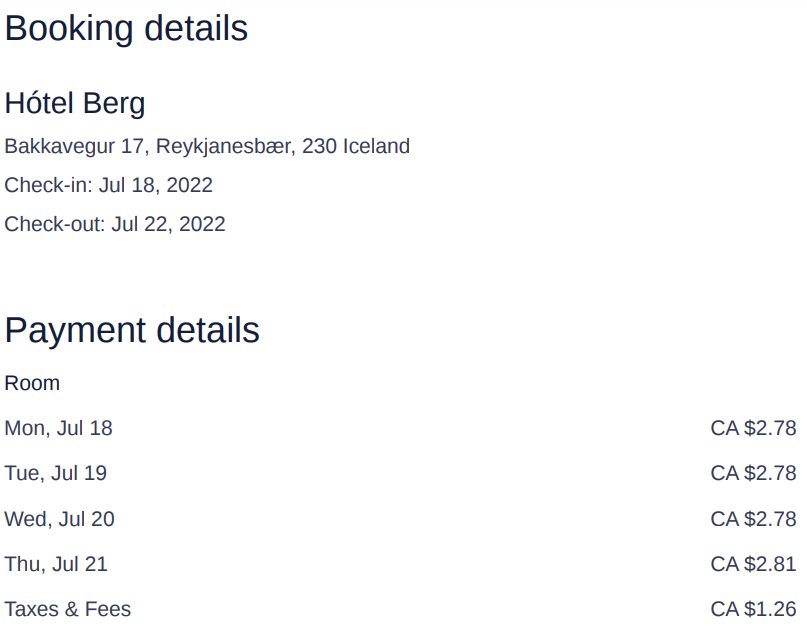Click the Mon, Jul 18 row label
This screenshot has width=807, height=637.
click(58, 428)
